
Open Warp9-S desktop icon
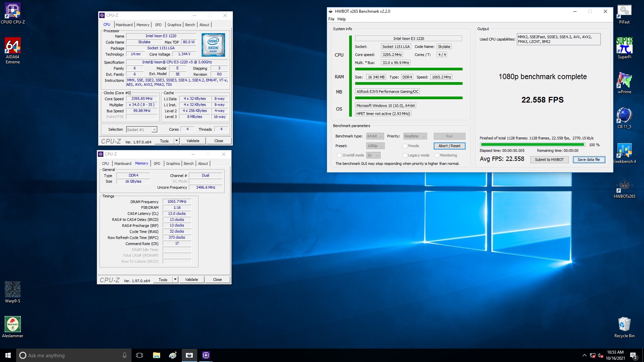tap(13, 292)
